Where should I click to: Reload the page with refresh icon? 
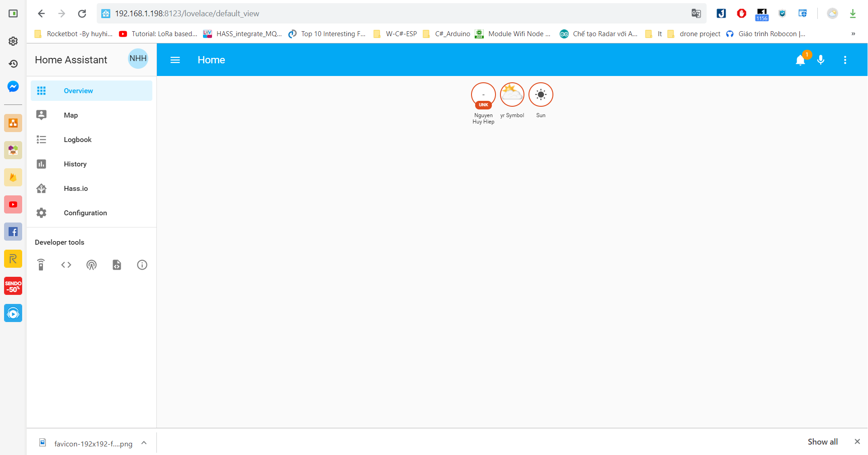pyautogui.click(x=82, y=14)
